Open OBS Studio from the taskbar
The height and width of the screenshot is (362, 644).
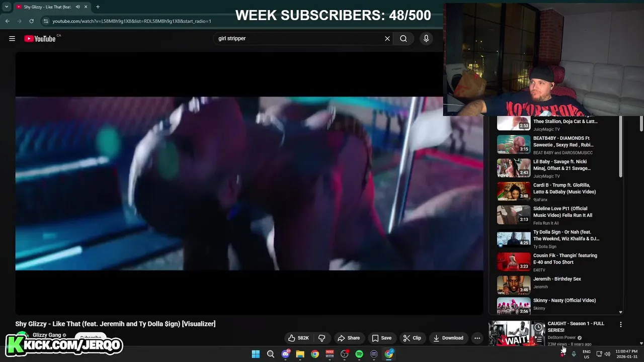tap(344, 354)
